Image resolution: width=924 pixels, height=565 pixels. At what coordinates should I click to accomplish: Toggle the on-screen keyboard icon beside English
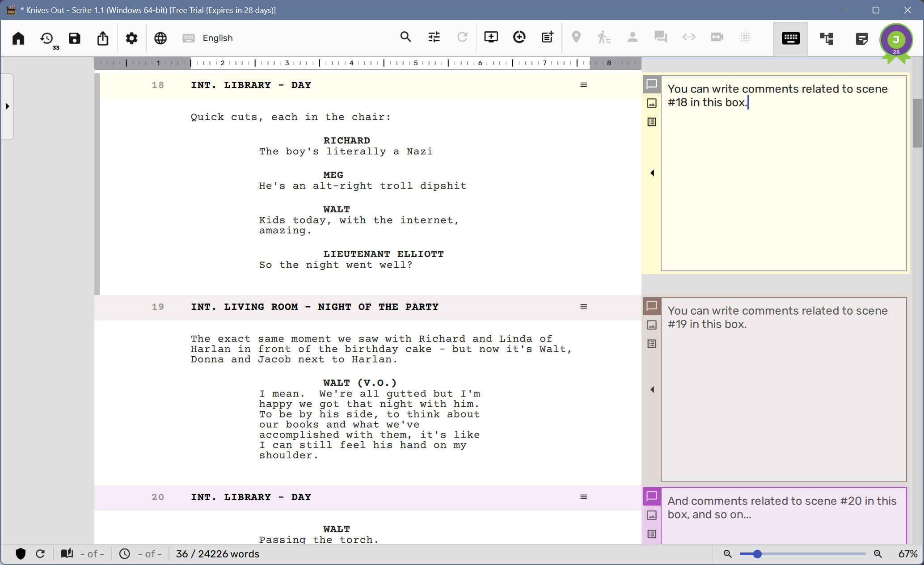point(189,38)
